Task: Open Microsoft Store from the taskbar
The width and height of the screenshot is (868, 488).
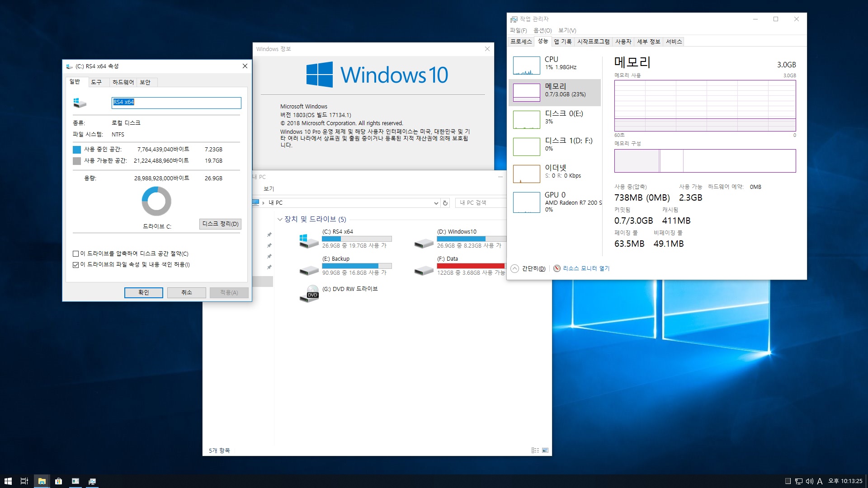Action: click(x=58, y=481)
